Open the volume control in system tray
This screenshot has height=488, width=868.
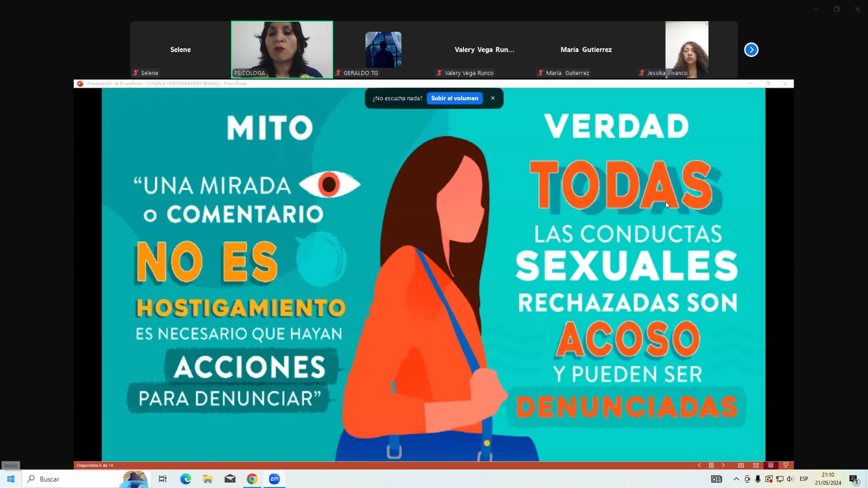(x=790, y=479)
